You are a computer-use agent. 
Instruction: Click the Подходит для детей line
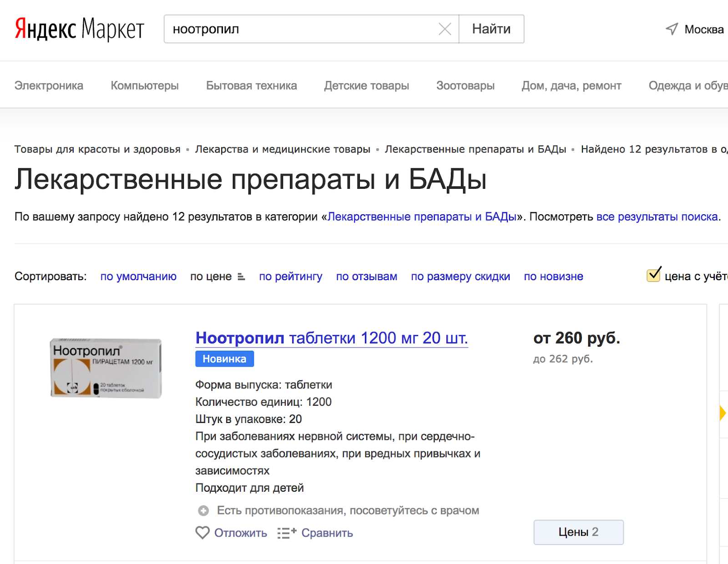[x=250, y=488]
